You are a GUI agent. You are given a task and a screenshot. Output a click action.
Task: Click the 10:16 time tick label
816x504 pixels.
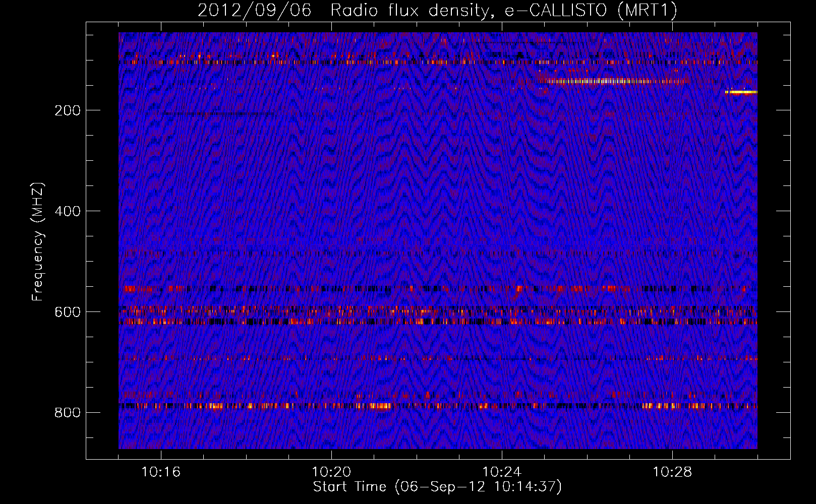pyautogui.click(x=161, y=472)
